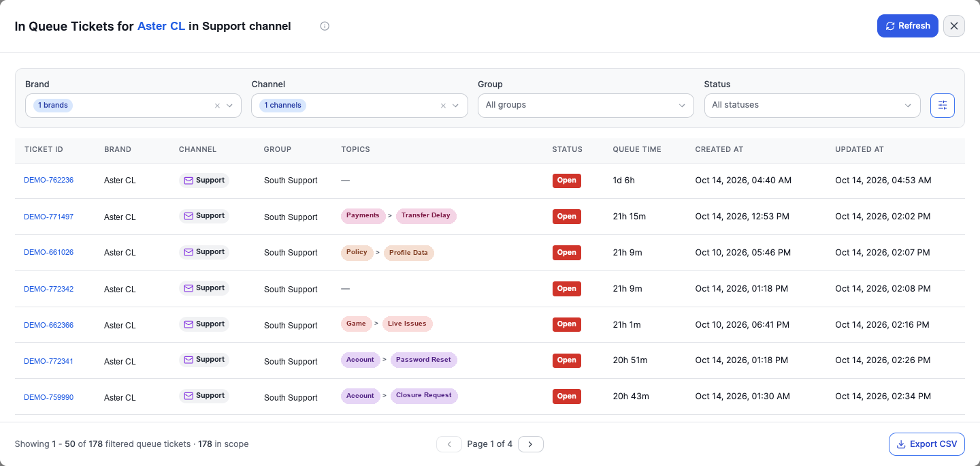Click Support channel badge for DEMO-772341
Viewport: 980px width, 466px height.
coord(204,360)
